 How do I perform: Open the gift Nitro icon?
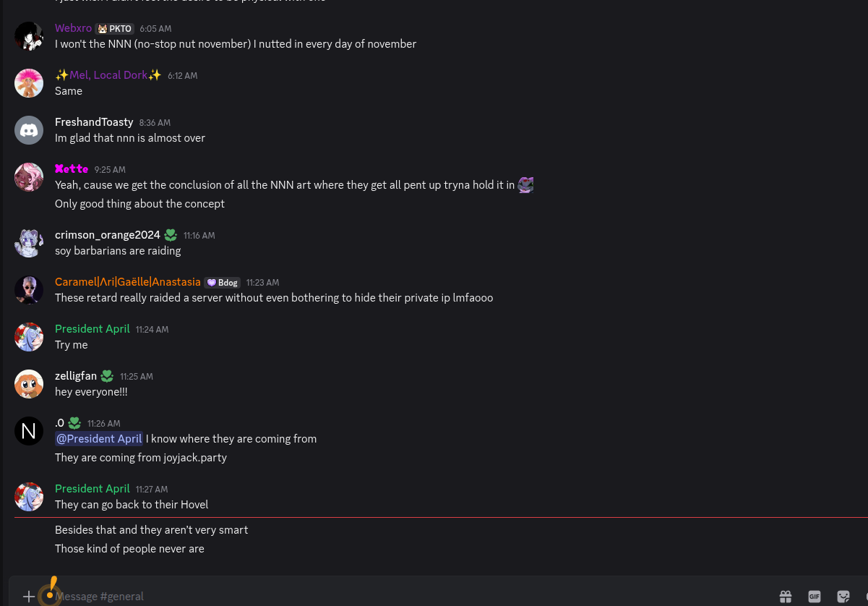(786, 597)
